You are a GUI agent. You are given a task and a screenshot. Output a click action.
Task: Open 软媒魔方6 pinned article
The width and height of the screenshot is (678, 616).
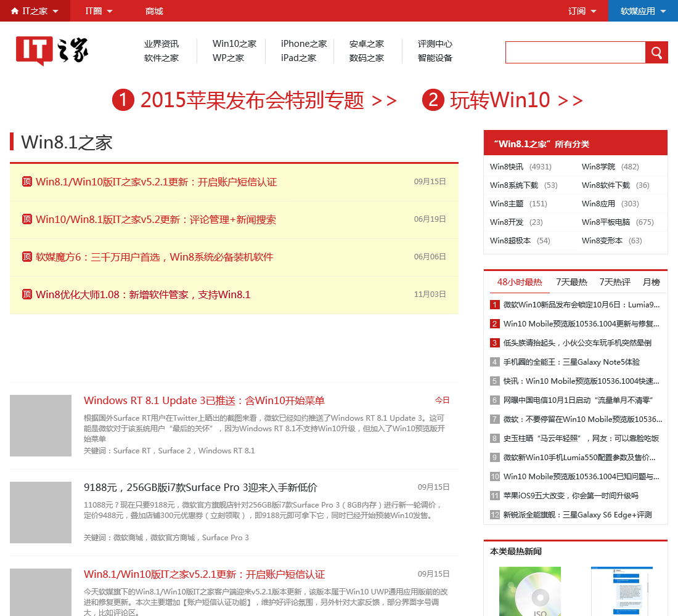(154, 257)
